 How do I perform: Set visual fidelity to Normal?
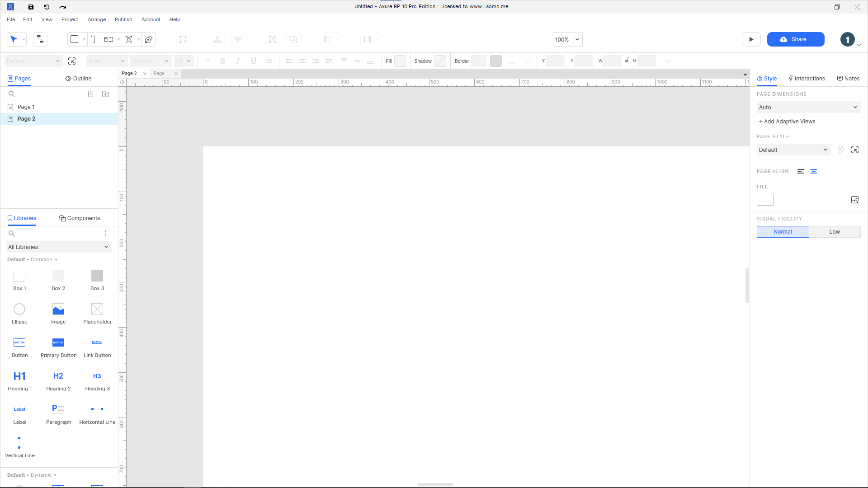point(783,232)
